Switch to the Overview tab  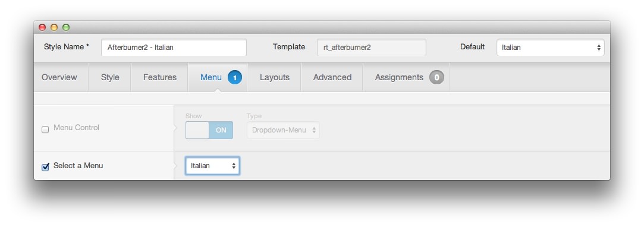point(59,77)
